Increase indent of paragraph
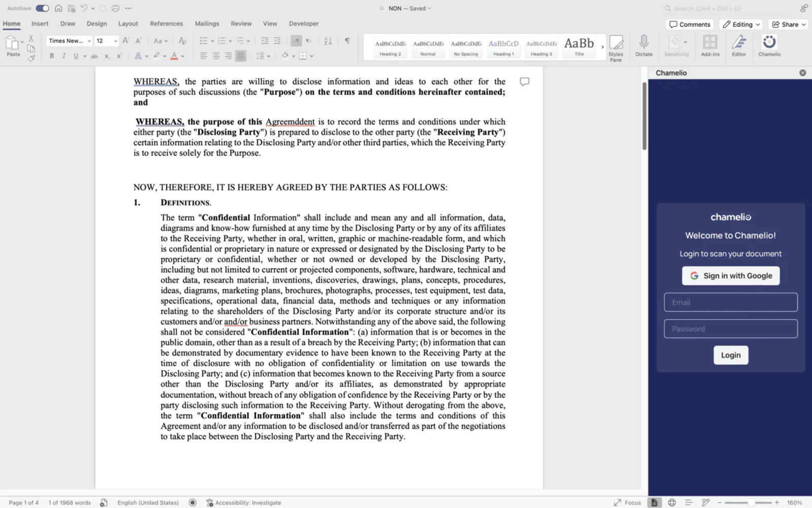This screenshot has height=508, width=812. [x=277, y=41]
